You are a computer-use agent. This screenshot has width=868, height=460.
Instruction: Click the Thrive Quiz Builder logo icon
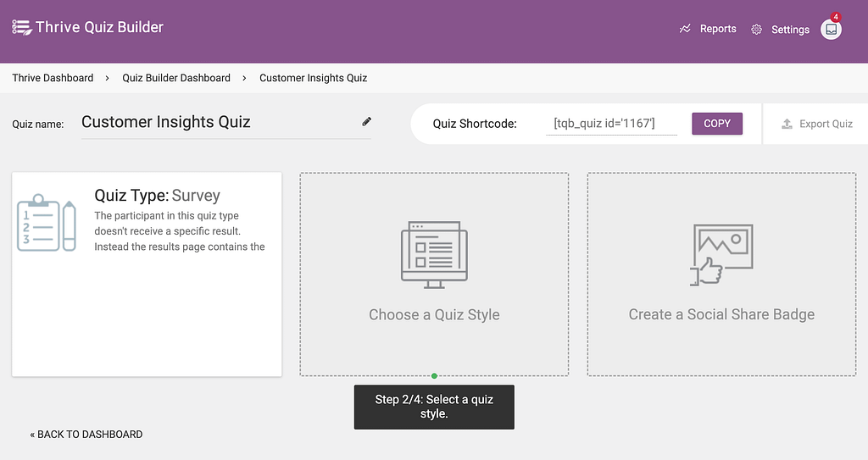coord(21,27)
